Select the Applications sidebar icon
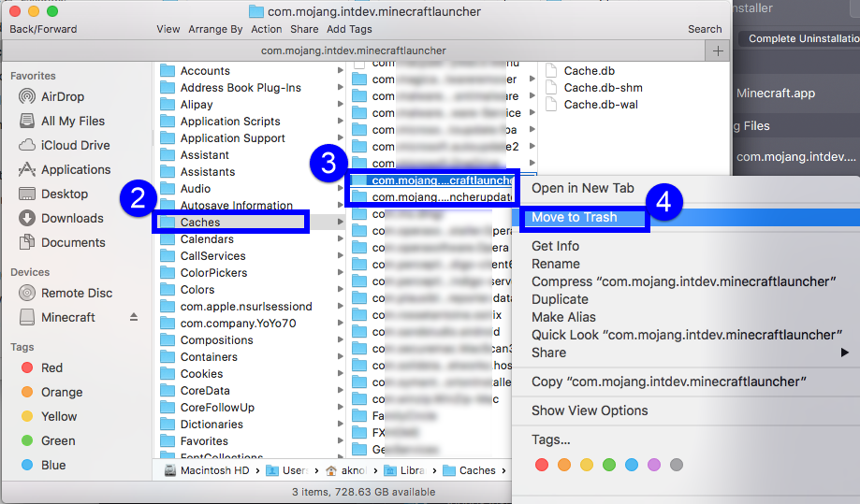Image resolution: width=860 pixels, height=504 pixels. (x=27, y=170)
